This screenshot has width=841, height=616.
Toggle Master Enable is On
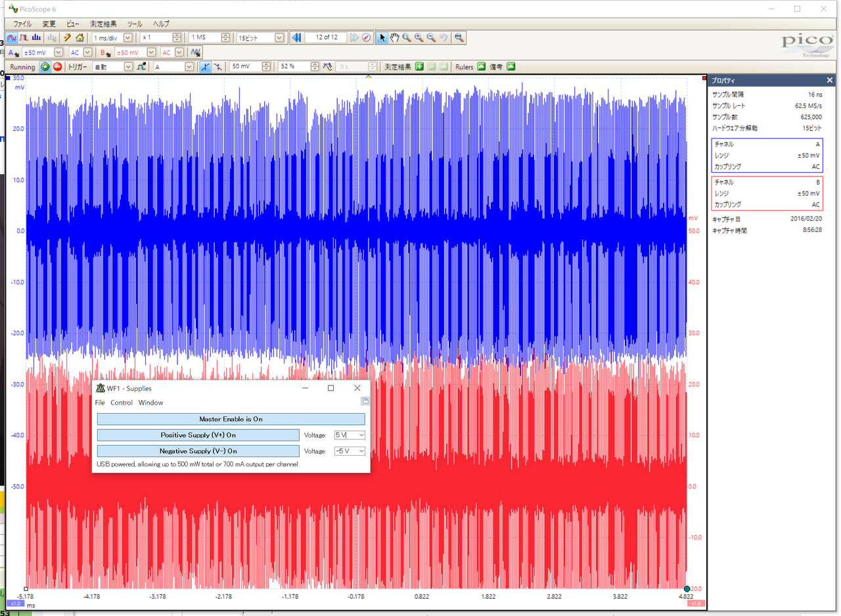pos(231,419)
